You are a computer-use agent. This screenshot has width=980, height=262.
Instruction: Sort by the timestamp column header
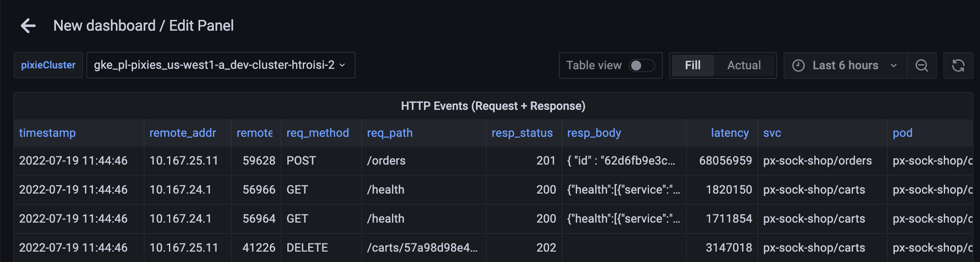click(47, 133)
